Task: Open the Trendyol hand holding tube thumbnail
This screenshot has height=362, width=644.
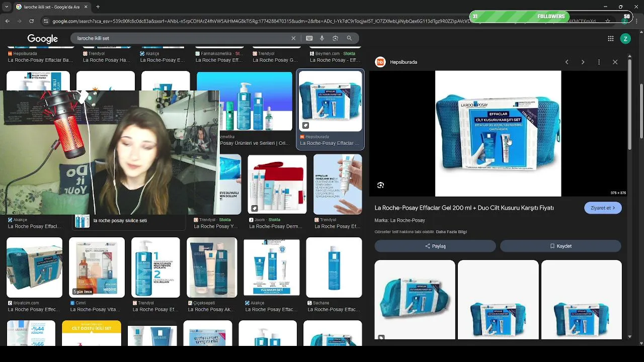Action: (x=338, y=184)
